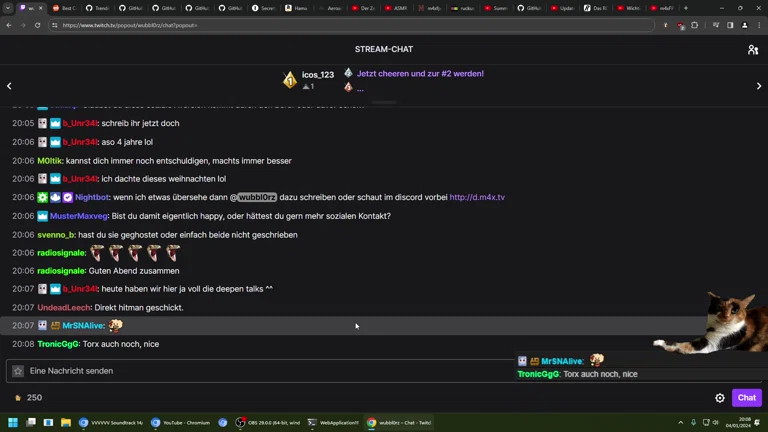Viewport: 768px width, 432px height.
Task: Click message text 'Guten Abend zusammen'
Action: coord(134,271)
